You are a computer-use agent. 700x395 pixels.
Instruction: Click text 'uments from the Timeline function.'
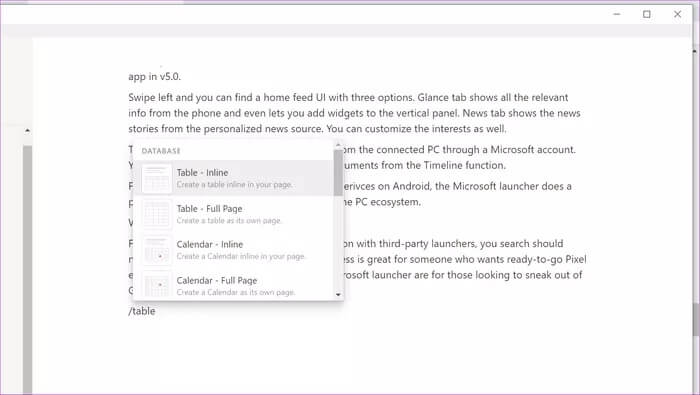click(425, 165)
